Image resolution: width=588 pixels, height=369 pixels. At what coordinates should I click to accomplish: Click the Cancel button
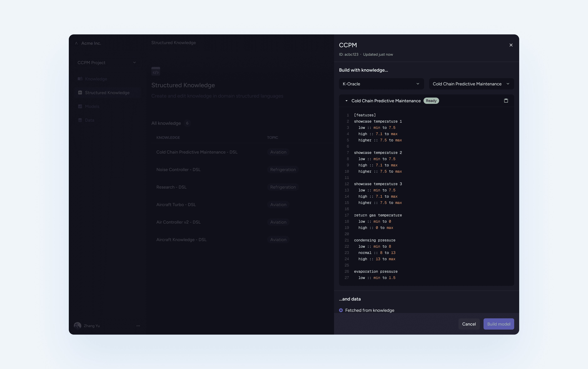tap(469, 324)
